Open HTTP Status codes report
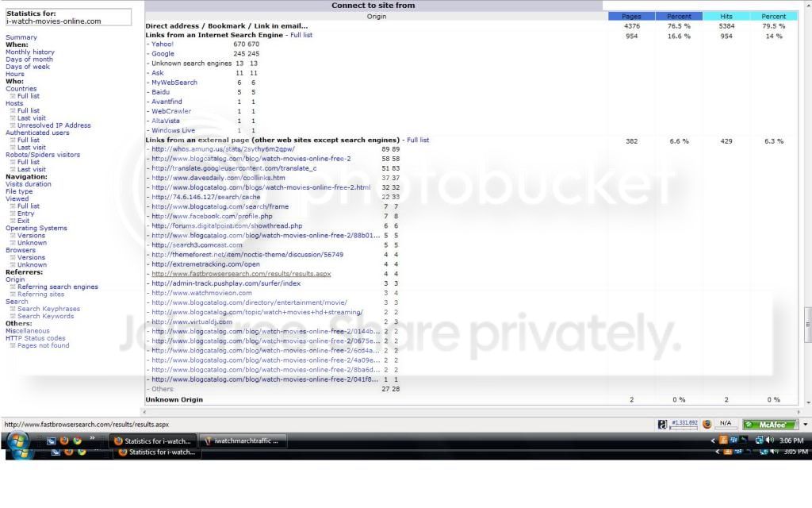The width and height of the screenshot is (812, 508). click(36, 338)
